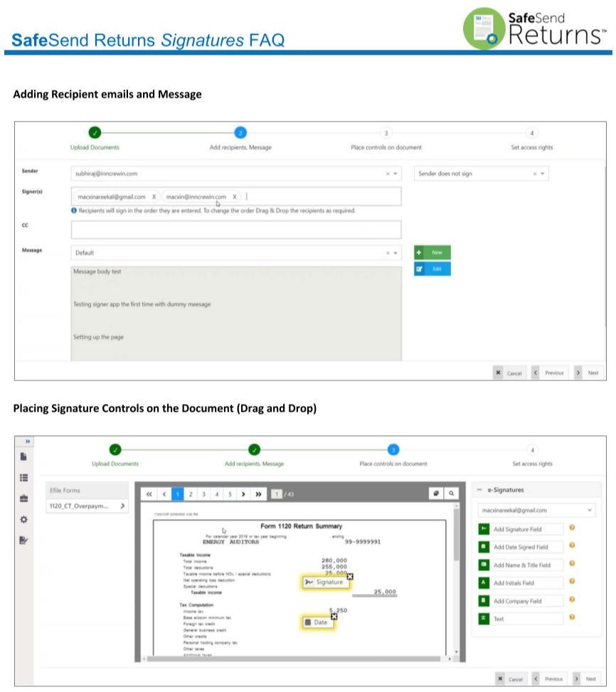
Task: Open help icon beside Add Date Signed Field
Action: pos(572,545)
